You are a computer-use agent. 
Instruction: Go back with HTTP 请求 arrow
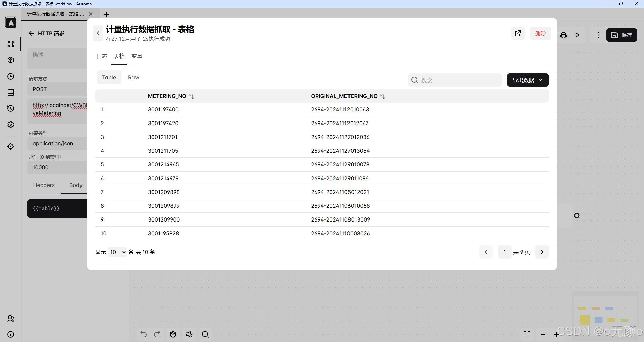coord(31,33)
